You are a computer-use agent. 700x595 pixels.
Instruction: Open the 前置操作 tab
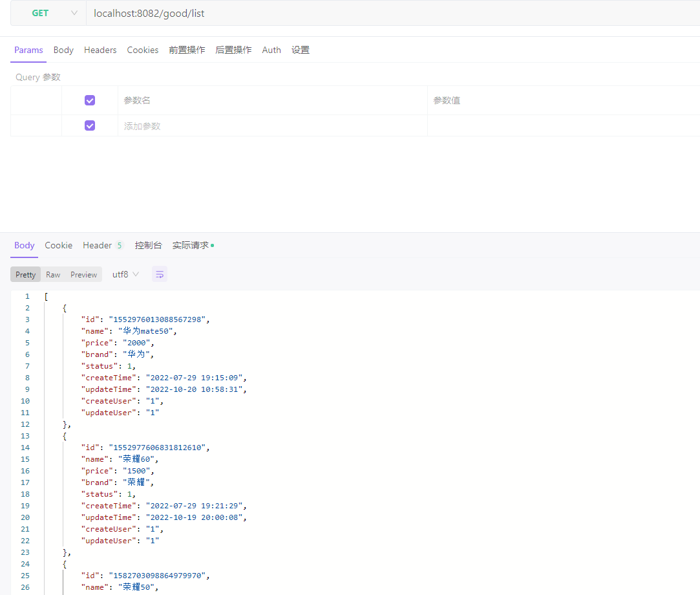[187, 50]
